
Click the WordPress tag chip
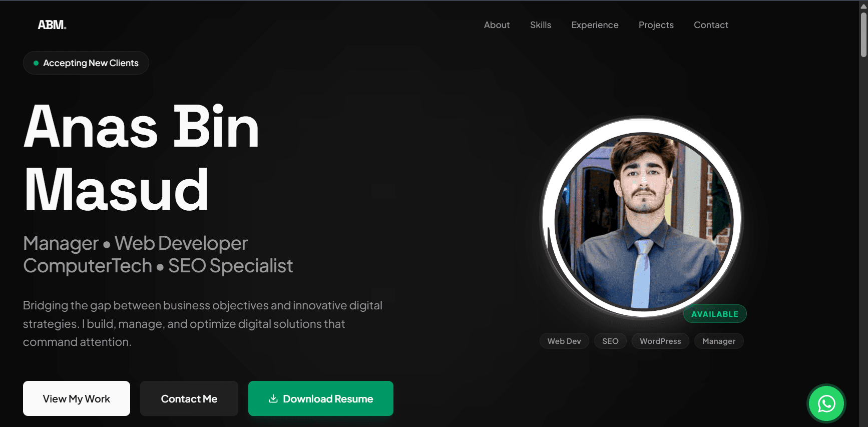660,341
